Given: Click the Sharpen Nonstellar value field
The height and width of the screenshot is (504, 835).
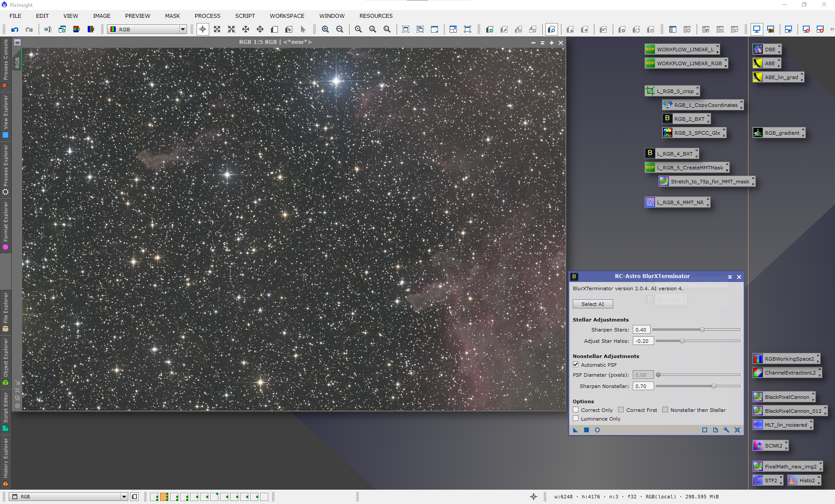Looking at the screenshot, I should tap(643, 386).
